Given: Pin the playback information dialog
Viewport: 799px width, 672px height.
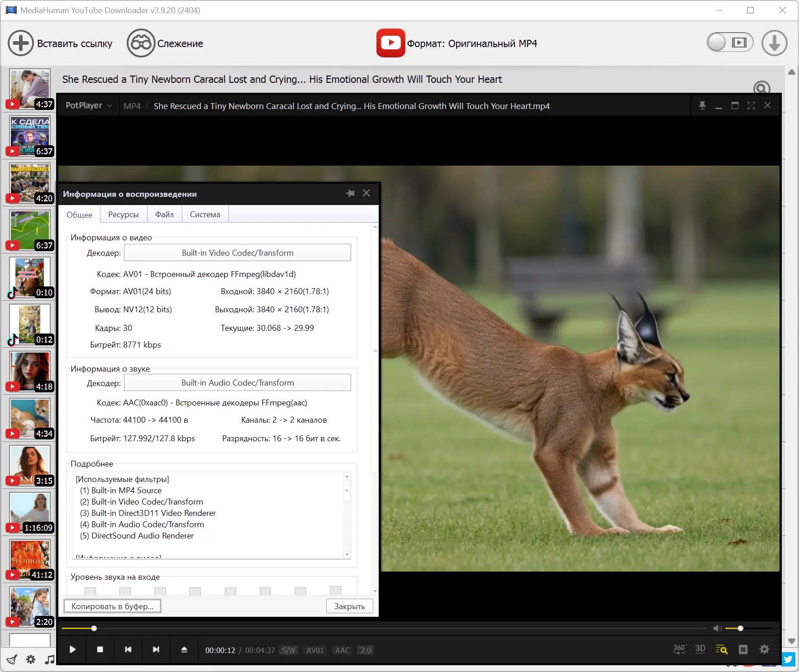Looking at the screenshot, I should [x=350, y=194].
